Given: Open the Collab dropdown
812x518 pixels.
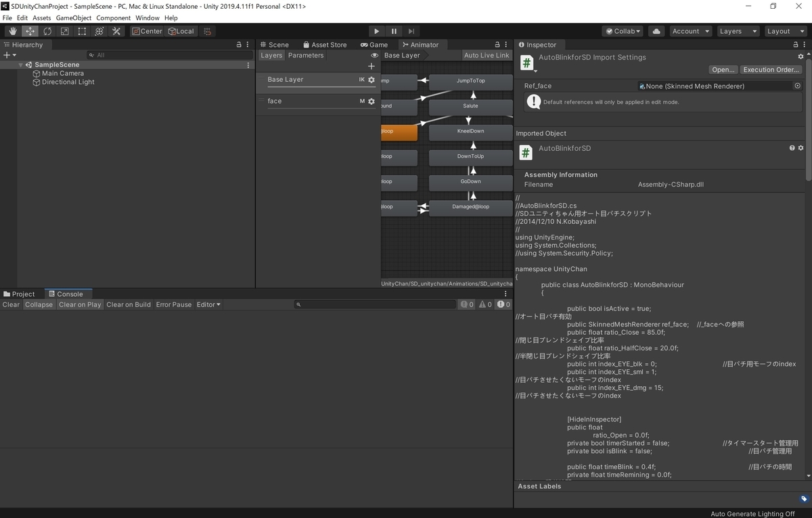Looking at the screenshot, I should pyautogui.click(x=623, y=31).
